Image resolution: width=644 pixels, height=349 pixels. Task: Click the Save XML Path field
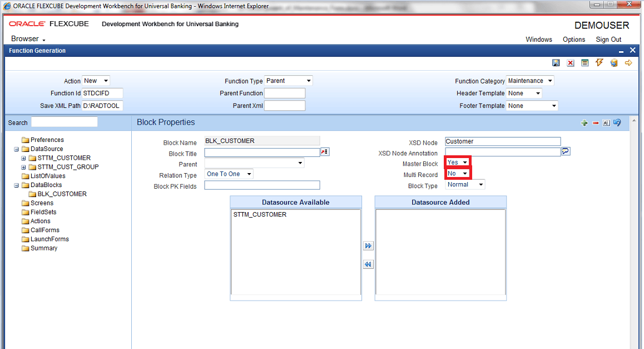pos(102,106)
